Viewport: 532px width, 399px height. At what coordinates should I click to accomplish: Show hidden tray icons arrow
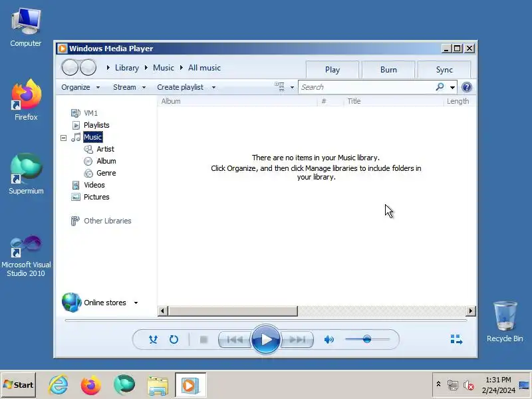[438, 384]
